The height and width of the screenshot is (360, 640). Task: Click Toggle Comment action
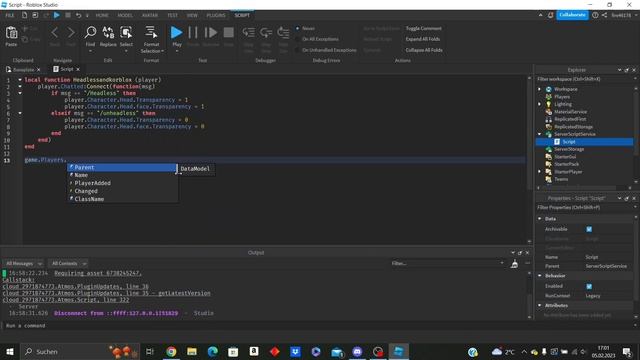tap(423, 29)
